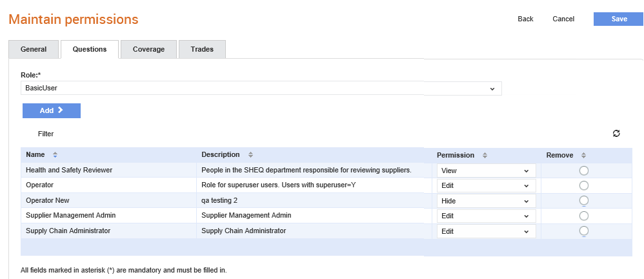
Task: Select Remove radio for Health and Safety Reviewer
Action: (x=583, y=170)
